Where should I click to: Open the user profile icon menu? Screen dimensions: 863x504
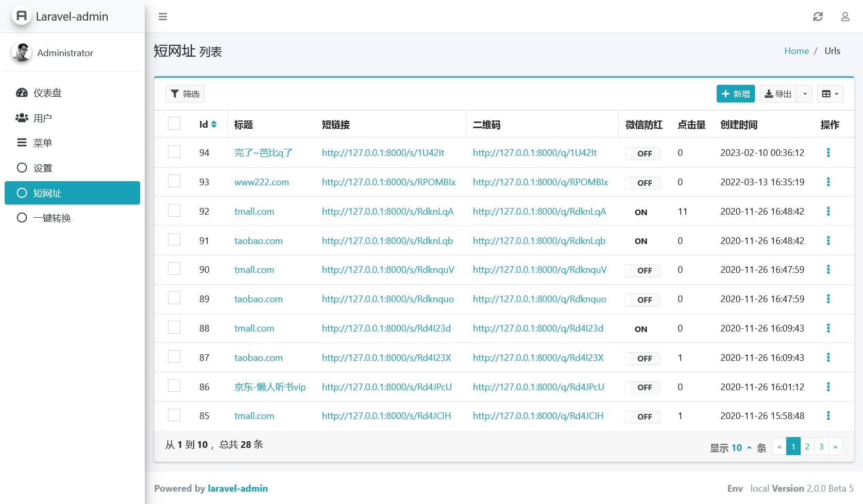845,16
